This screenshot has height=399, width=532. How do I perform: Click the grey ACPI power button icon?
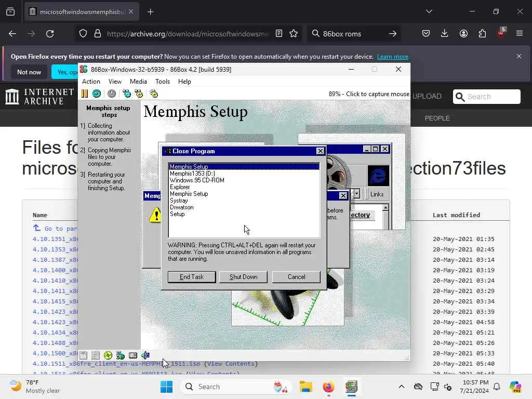tap(112, 94)
